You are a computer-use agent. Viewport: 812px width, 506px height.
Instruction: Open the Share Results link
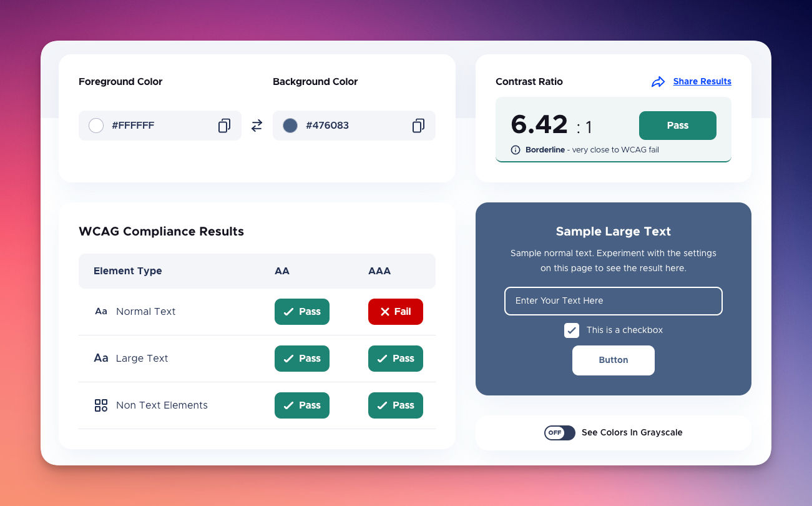pos(702,82)
